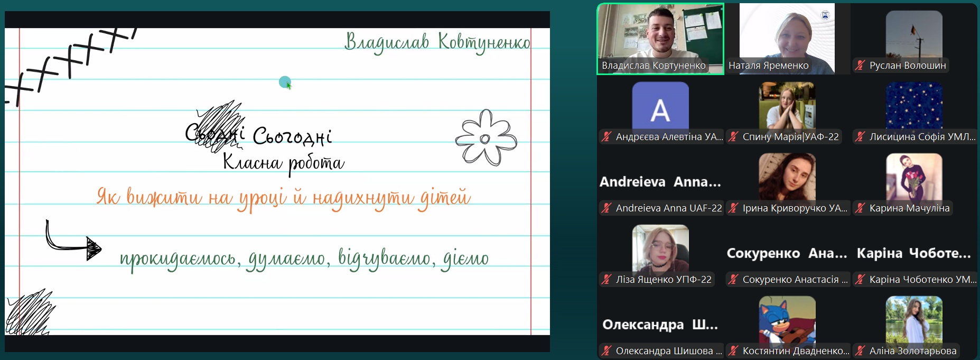Screen dimensions: 980x360
Task: Click muted mic icon of Андреєва Алевтіна
Action: (606, 137)
